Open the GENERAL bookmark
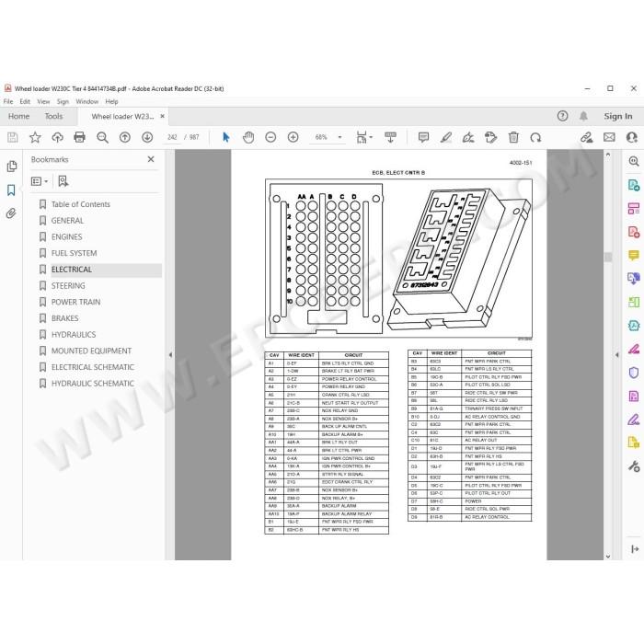 coord(67,221)
